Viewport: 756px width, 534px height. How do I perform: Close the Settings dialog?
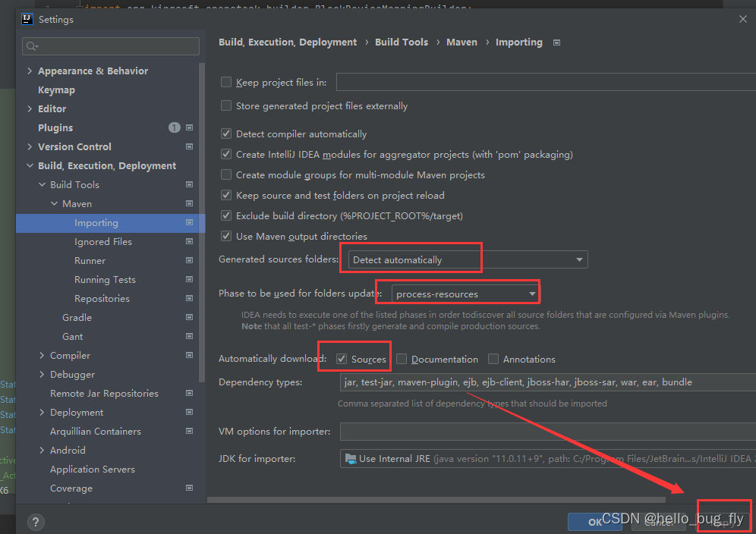[x=743, y=19]
